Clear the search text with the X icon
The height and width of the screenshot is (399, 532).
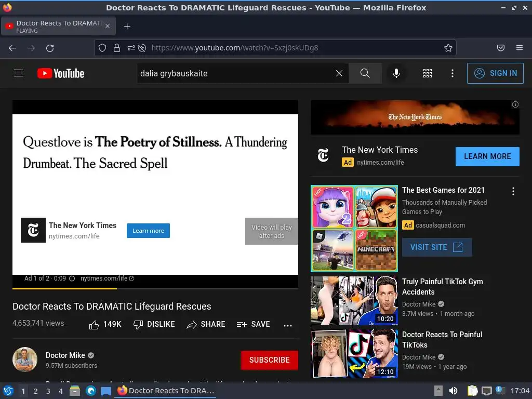tap(339, 73)
